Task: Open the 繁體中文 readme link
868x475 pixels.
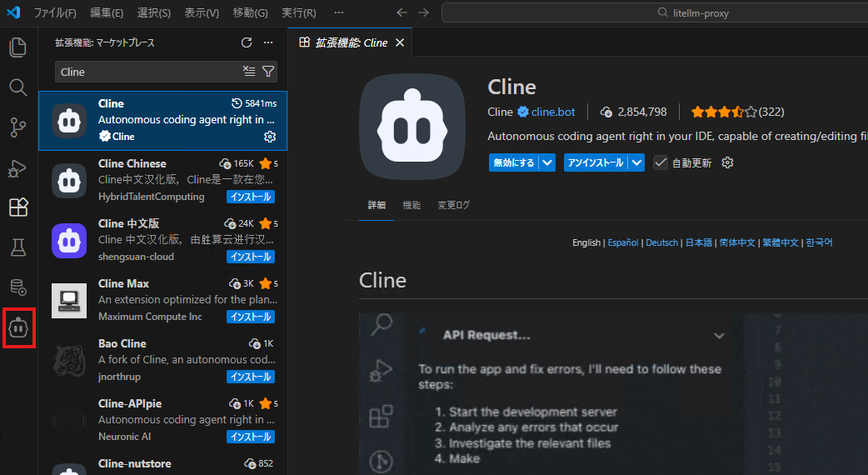Action: [x=781, y=242]
